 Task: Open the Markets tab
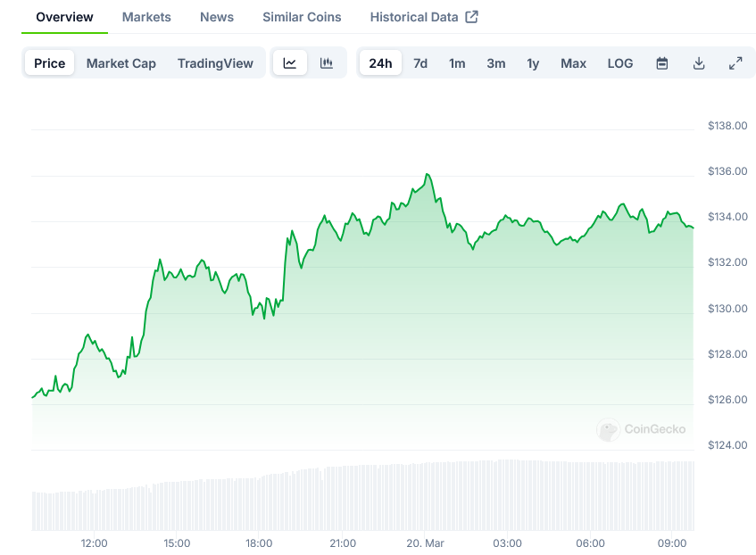click(146, 17)
